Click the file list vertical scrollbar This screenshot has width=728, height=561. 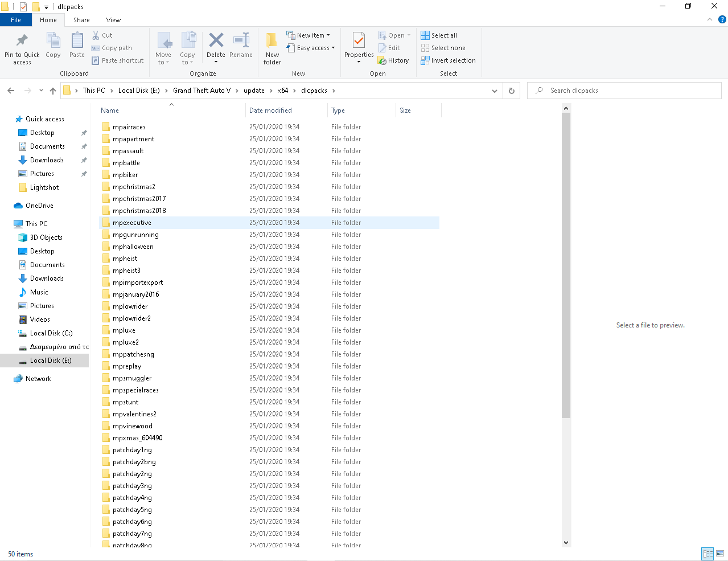566,266
